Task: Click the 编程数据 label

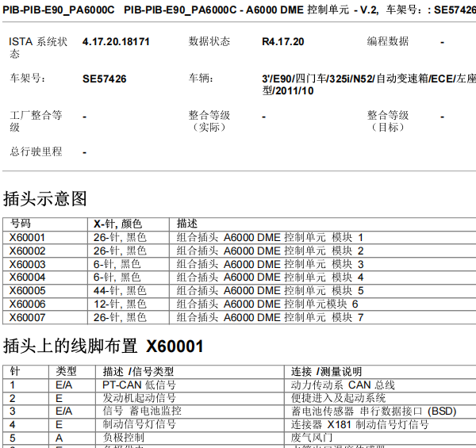Action: [388, 41]
